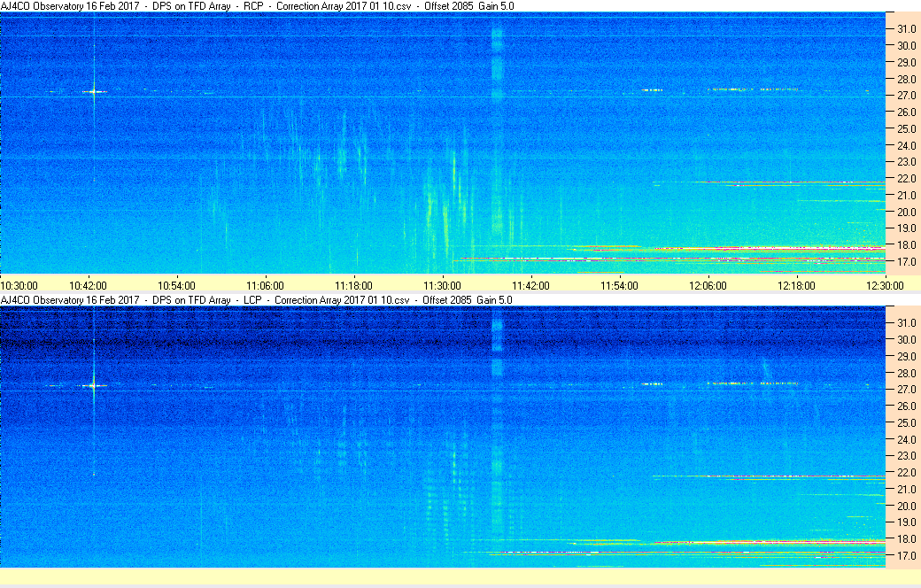921x588 pixels.
Task: Click the 31.0 frequency label in RCP panel
Action: coord(906,29)
